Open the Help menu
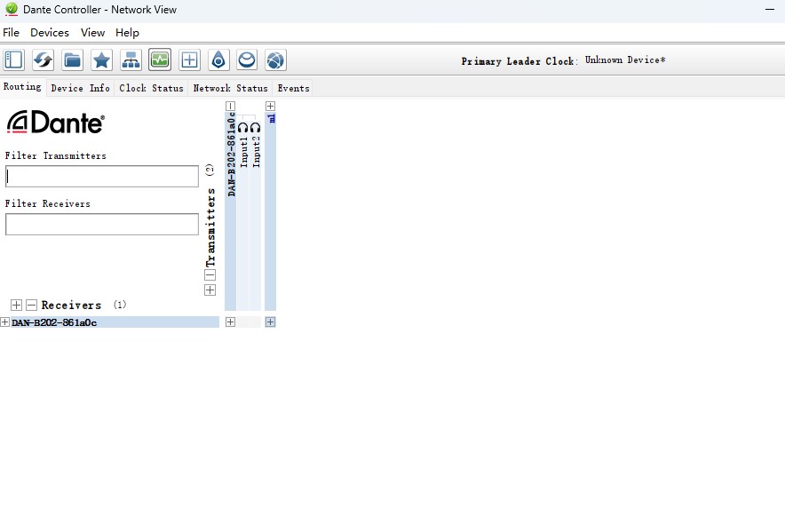This screenshot has width=785, height=532. click(x=127, y=33)
